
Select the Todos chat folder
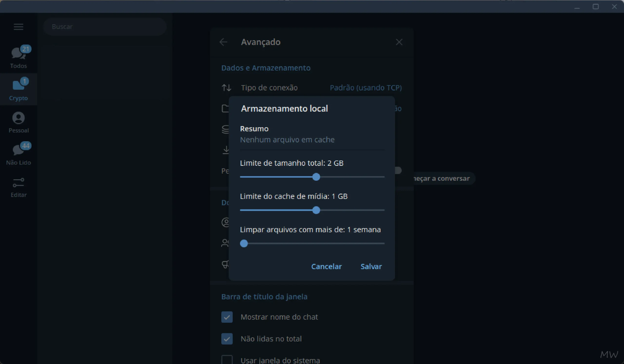19,57
